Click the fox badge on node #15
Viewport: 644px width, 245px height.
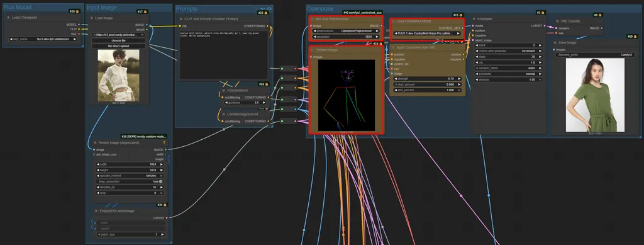coord(462,14)
